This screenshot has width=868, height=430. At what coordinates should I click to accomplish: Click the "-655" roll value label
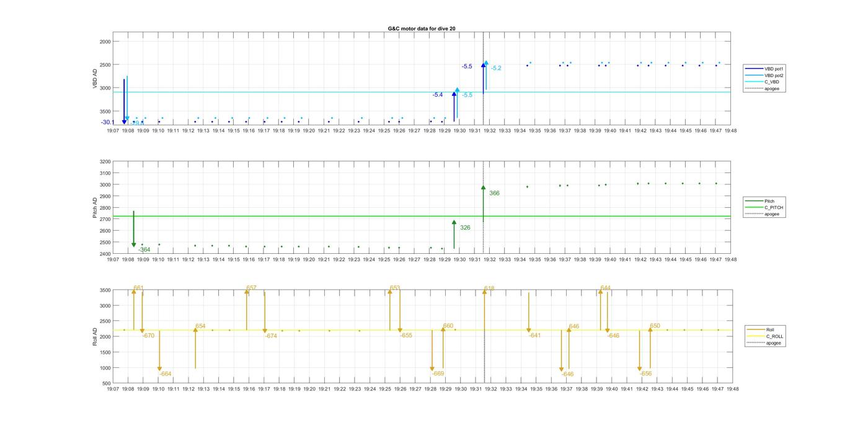(x=406, y=336)
